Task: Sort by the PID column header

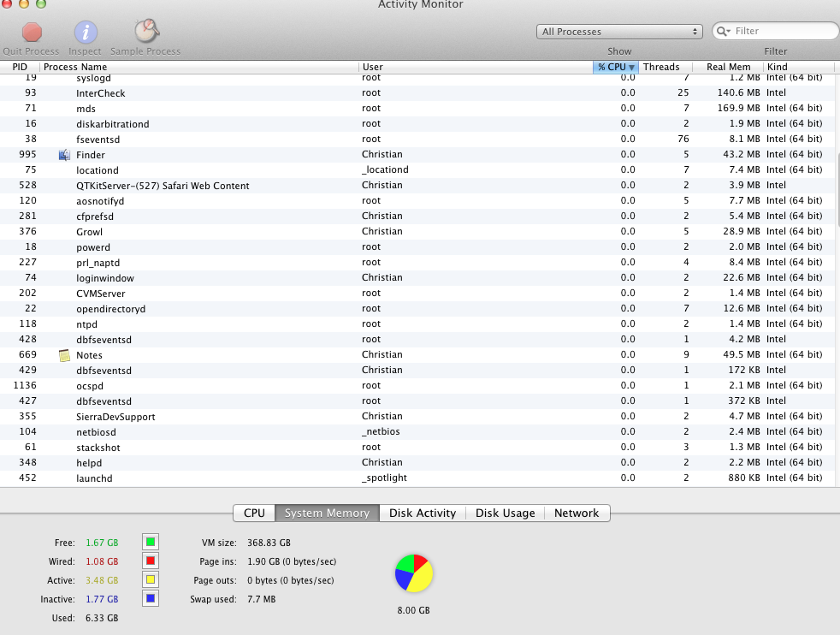Action: [x=20, y=67]
